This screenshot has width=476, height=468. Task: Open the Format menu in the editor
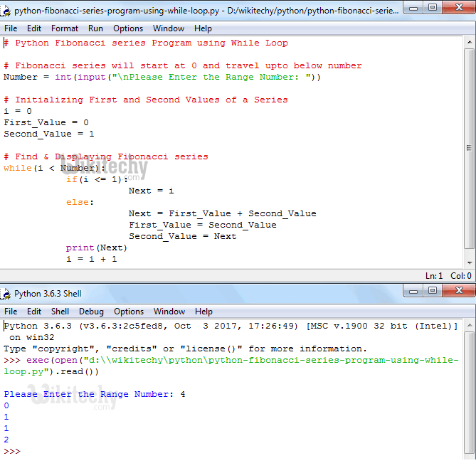(x=65, y=28)
